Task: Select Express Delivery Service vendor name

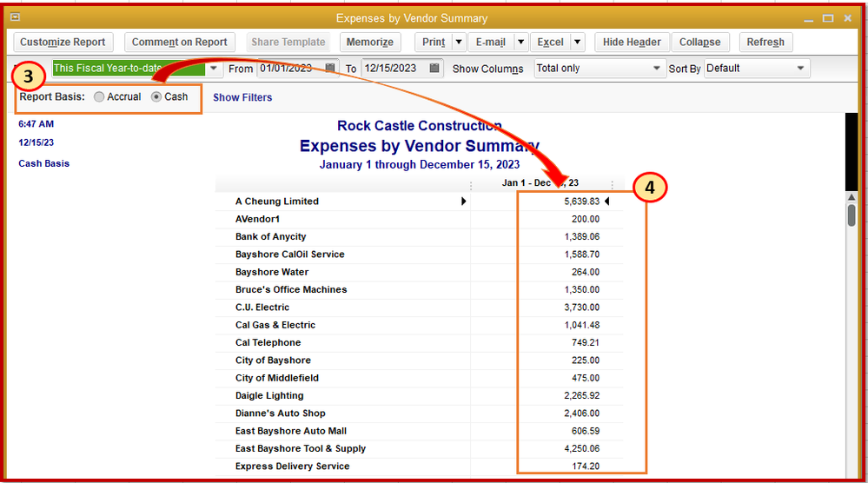Action: pos(292,467)
